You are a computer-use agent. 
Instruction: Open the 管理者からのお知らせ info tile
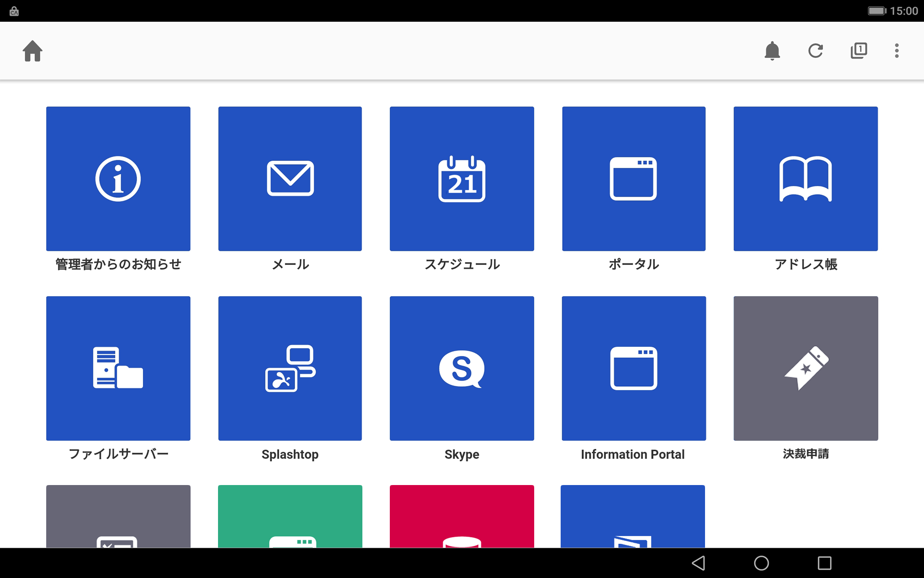pos(118,179)
